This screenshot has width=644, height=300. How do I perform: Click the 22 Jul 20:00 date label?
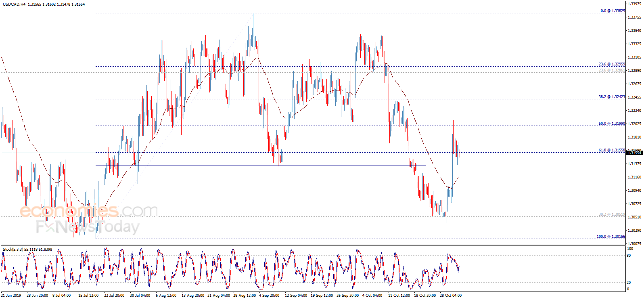[114, 296]
